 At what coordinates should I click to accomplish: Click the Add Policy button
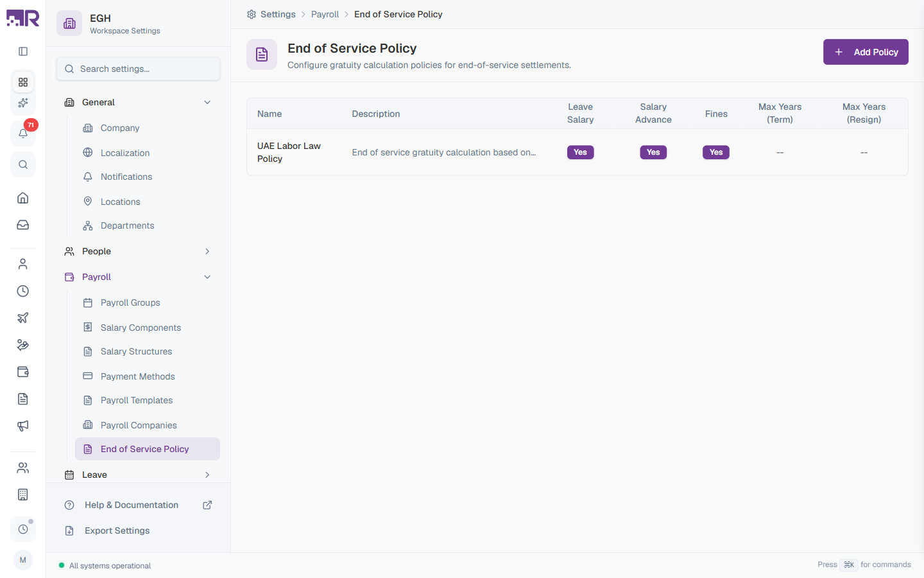(x=866, y=52)
